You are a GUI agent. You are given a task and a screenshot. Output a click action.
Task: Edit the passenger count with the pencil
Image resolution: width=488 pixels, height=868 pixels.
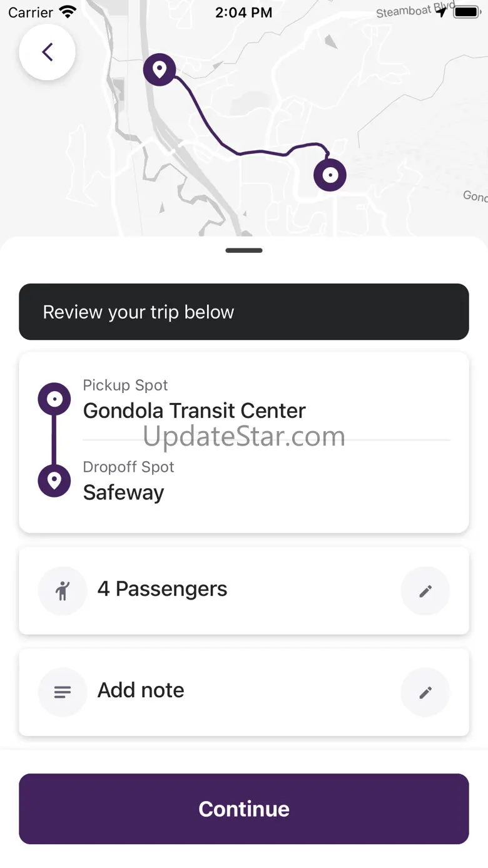(425, 591)
